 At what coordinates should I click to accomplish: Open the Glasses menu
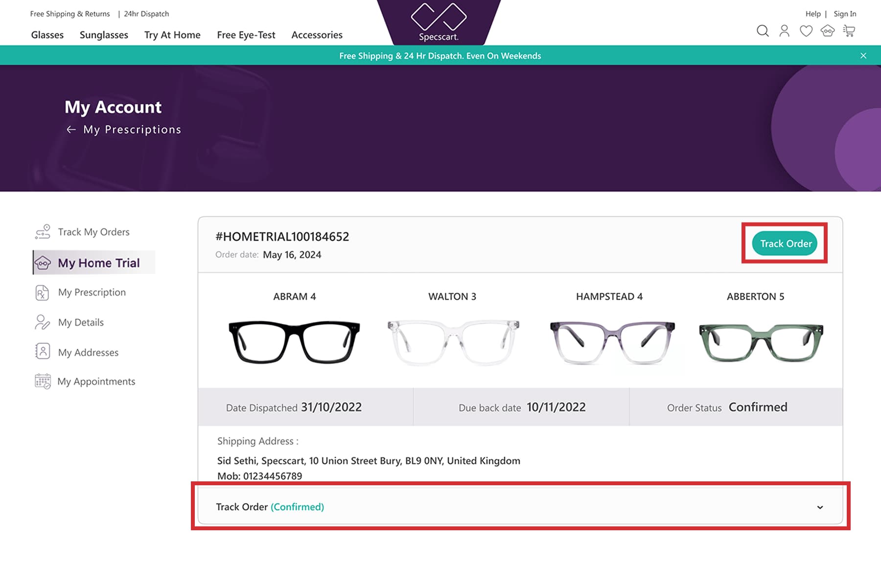tap(47, 35)
